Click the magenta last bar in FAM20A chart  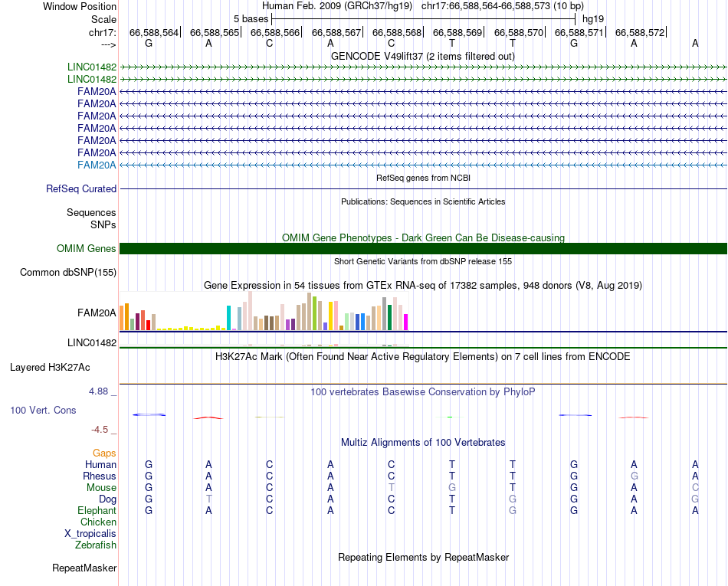pyautogui.click(x=406, y=322)
